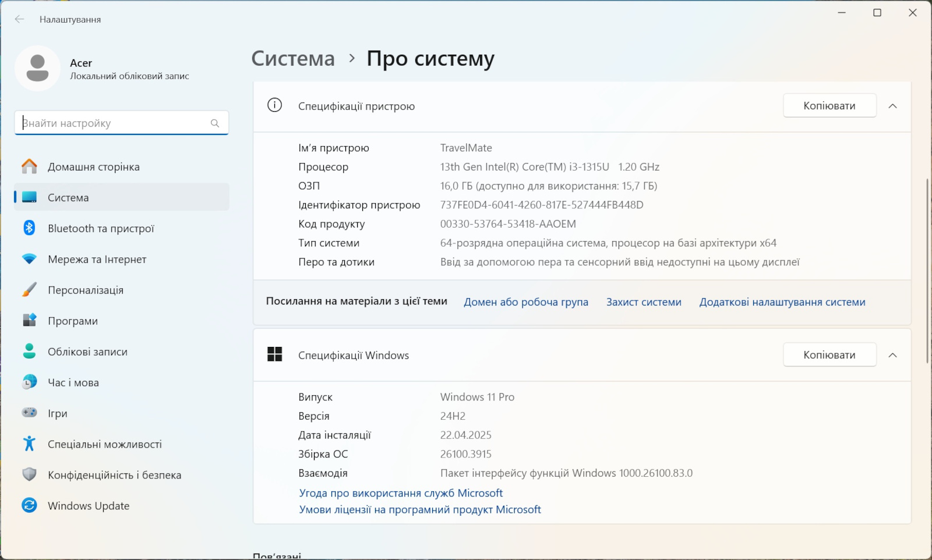Collapse the Специфікації пристрою section chevron
This screenshot has width=932, height=560.
coord(892,106)
